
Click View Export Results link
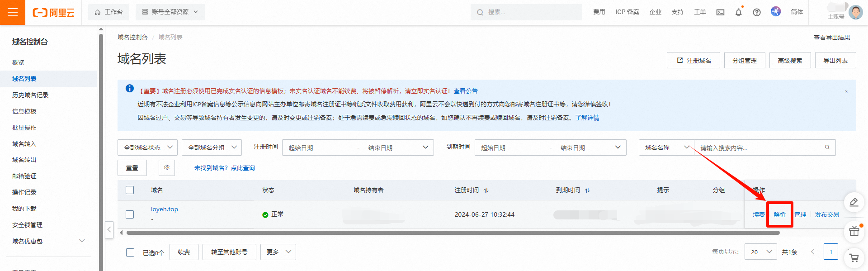point(832,38)
